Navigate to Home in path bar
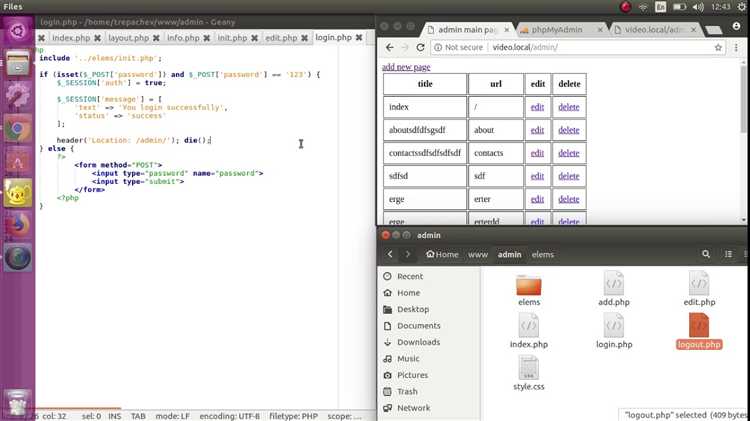This screenshot has height=421, width=750. (x=442, y=255)
